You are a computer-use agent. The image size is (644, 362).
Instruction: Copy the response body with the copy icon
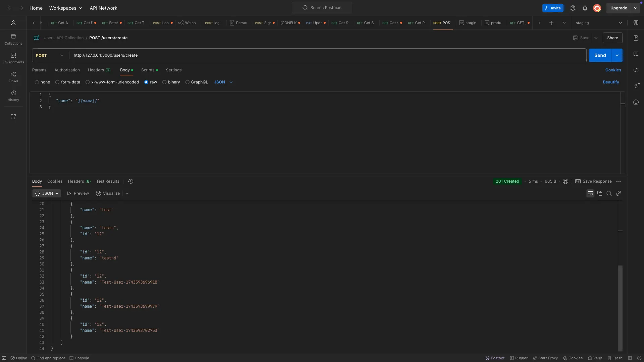600,193
